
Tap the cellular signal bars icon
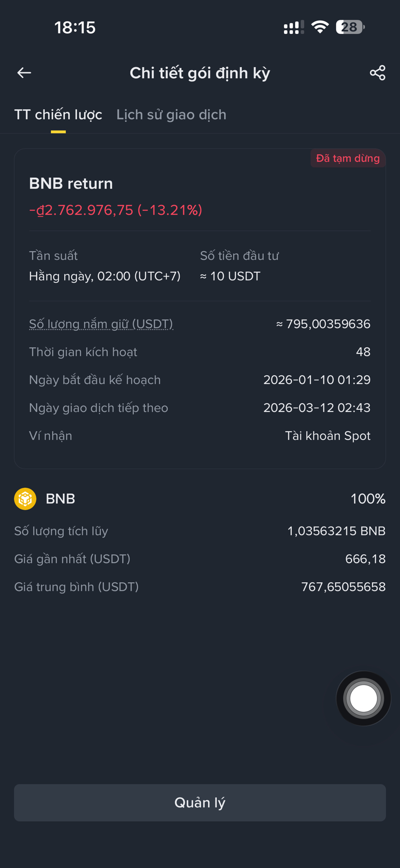pyautogui.click(x=293, y=28)
